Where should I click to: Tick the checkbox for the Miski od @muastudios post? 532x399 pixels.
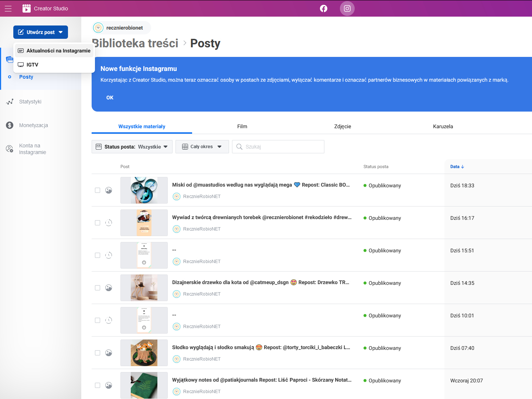click(98, 190)
